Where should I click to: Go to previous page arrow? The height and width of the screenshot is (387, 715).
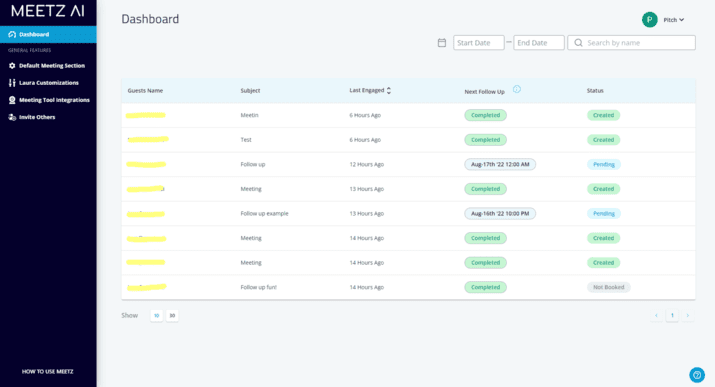point(656,315)
